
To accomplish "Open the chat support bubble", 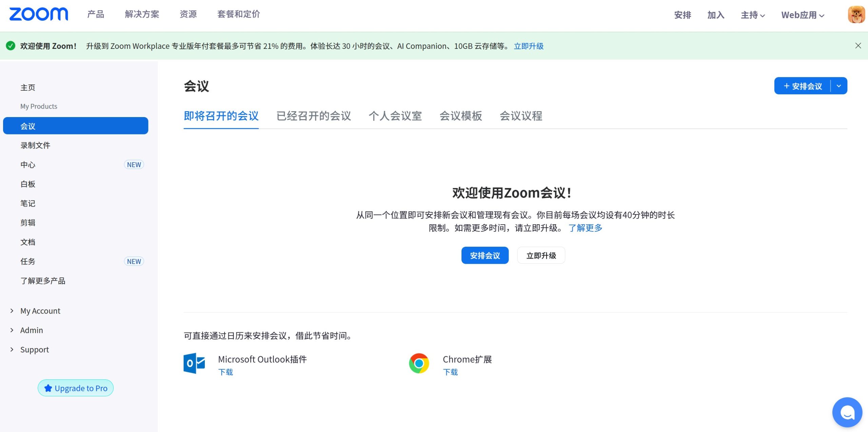I will (847, 412).
